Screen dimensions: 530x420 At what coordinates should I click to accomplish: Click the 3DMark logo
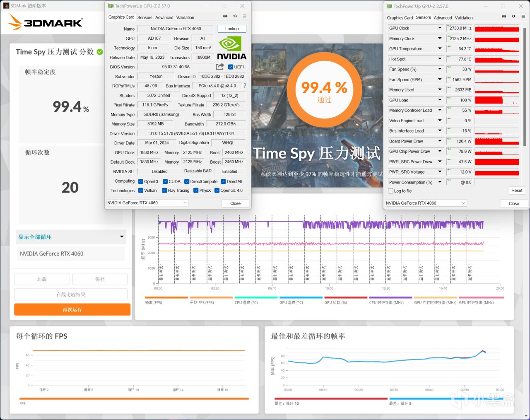coord(46,22)
